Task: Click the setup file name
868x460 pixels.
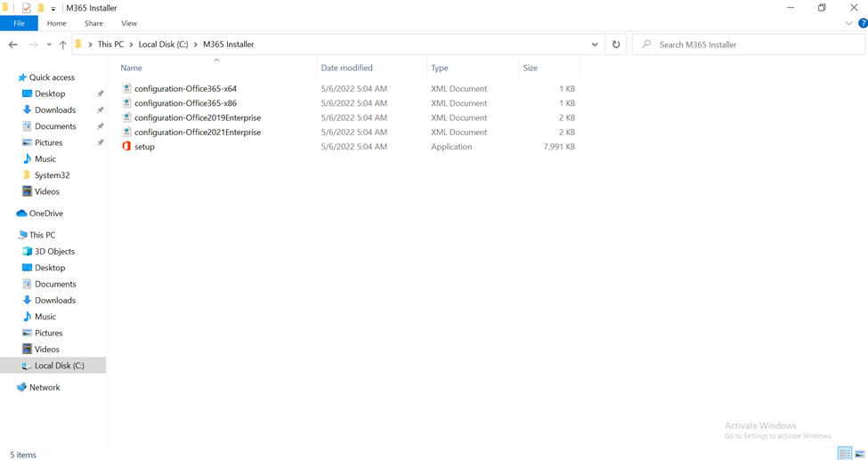Action: point(144,147)
